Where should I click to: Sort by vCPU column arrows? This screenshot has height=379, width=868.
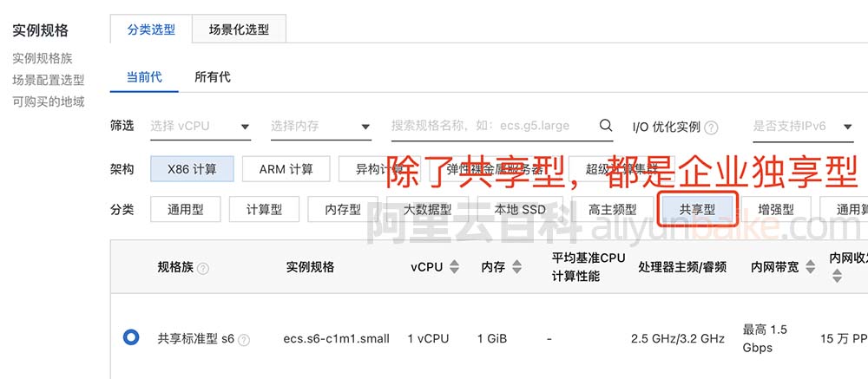click(x=454, y=266)
